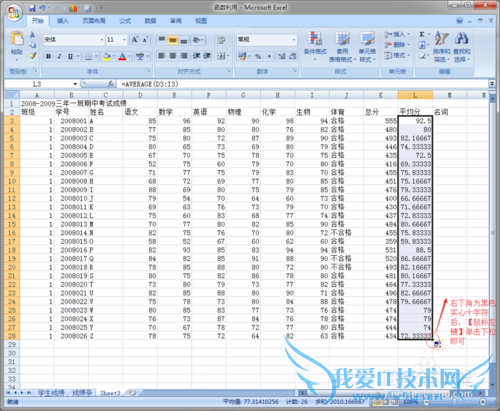The width and height of the screenshot is (500, 411).
Task: Decrease font size with the small A
Action: (x=145, y=40)
